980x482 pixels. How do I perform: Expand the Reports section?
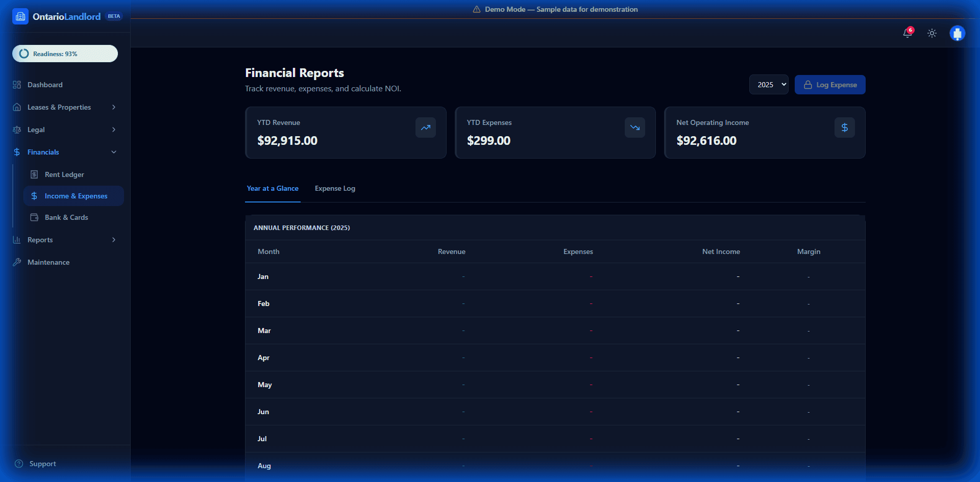click(113, 240)
